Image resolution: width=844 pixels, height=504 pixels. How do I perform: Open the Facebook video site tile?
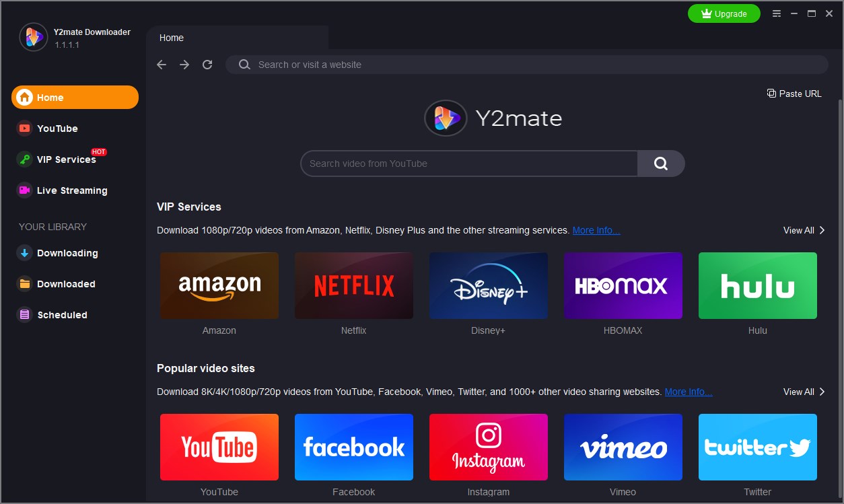pyautogui.click(x=354, y=447)
